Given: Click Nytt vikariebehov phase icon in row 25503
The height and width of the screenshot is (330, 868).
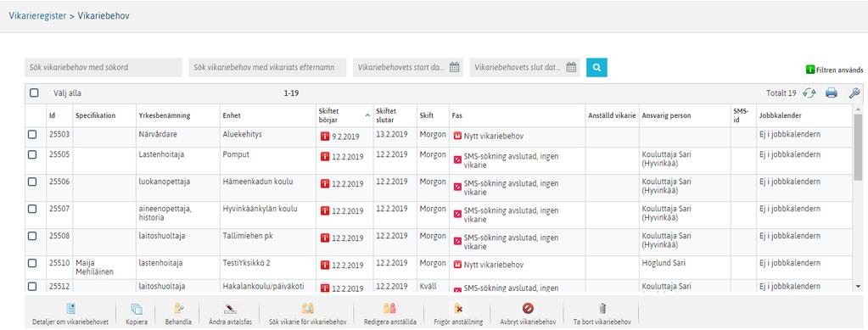Looking at the screenshot, I should click(457, 136).
